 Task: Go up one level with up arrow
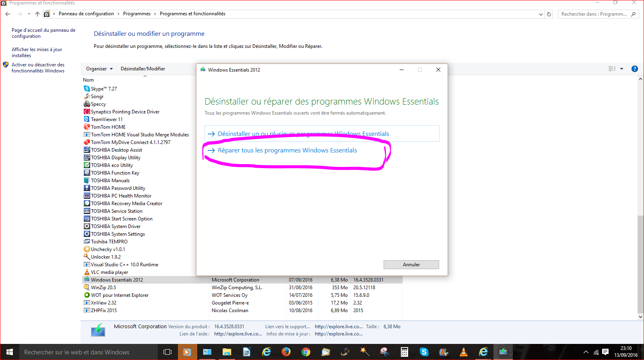(37, 14)
